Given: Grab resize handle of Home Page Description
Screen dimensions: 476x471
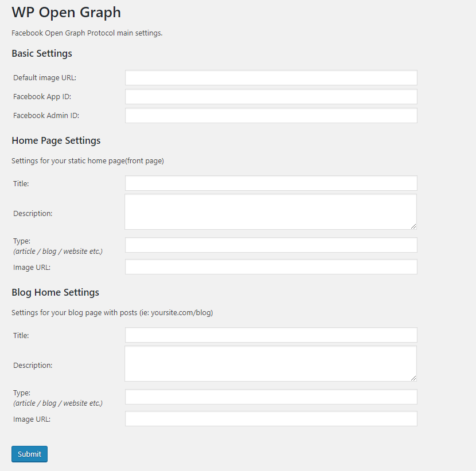Looking at the screenshot, I should (413, 226).
